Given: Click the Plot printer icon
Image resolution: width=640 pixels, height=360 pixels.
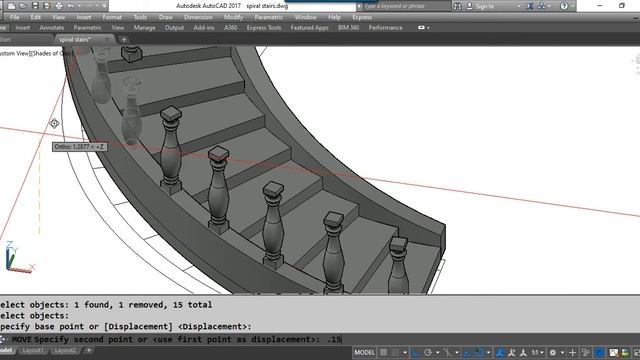Looking at the screenshot, I should (59, 6).
